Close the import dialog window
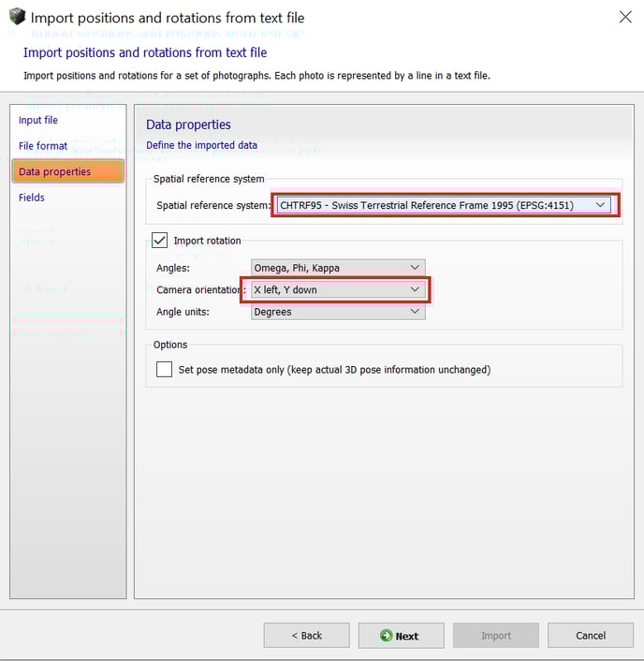644x661 pixels. tap(625, 17)
